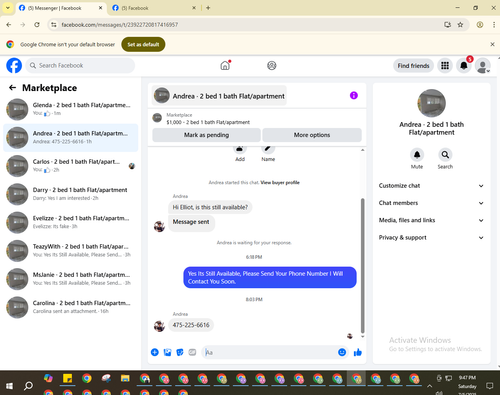Click the message input field

(269, 352)
